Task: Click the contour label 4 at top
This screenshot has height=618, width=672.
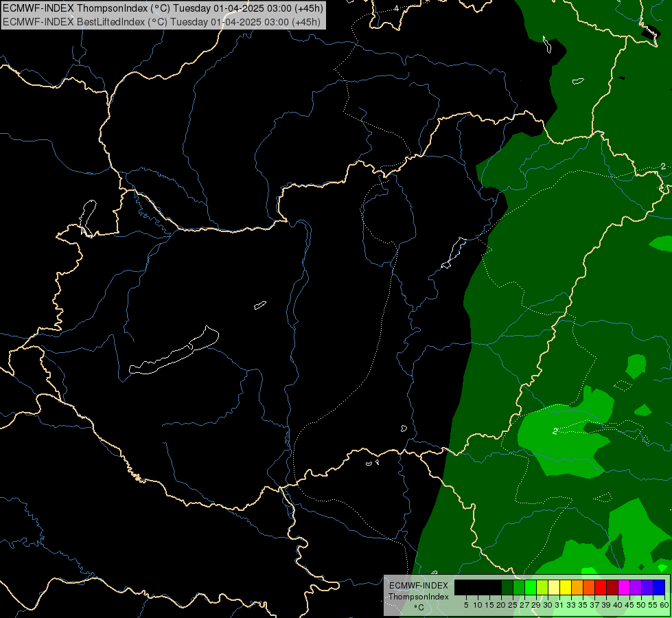Action: 396,8
